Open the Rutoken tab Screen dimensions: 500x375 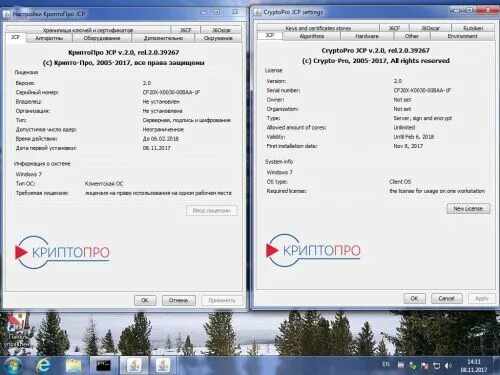coord(473,28)
